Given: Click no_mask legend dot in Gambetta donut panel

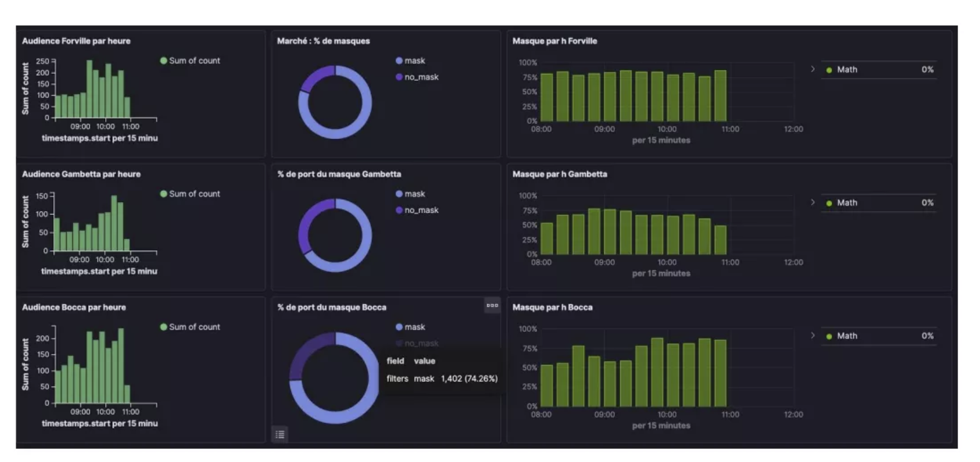Looking at the screenshot, I should coord(399,210).
